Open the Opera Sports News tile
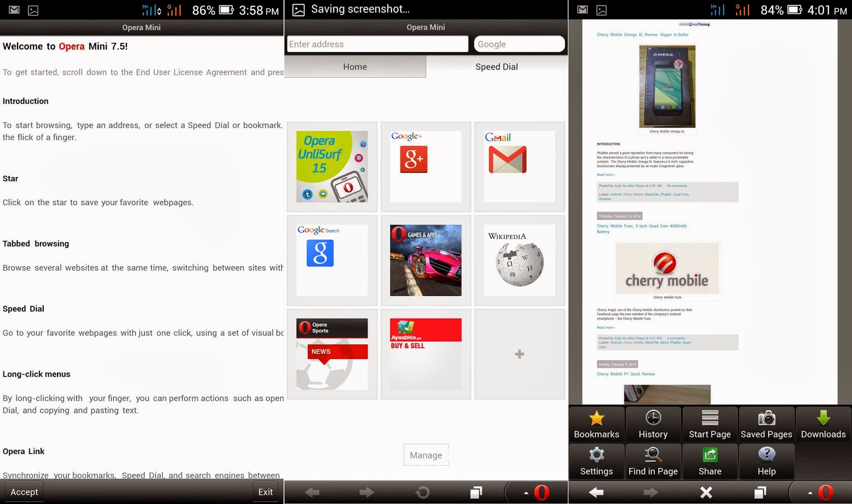Viewport: 852px width, 504px height. (x=332, y=354)
